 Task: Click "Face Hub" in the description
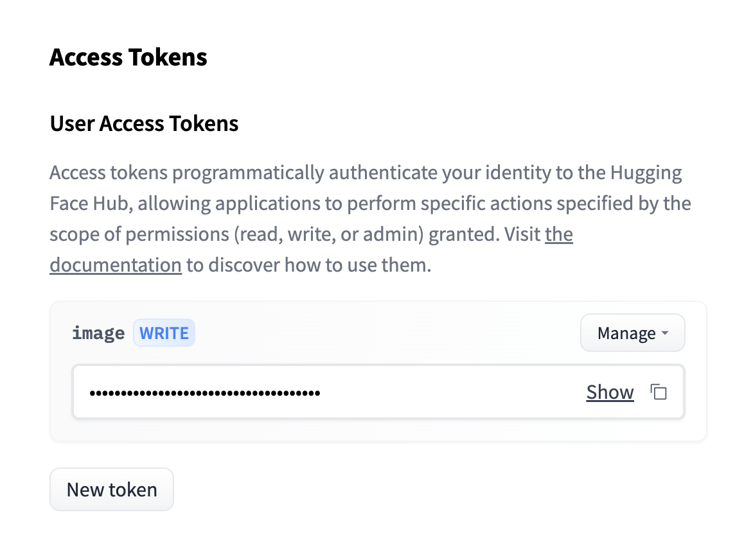coord(91,204)
